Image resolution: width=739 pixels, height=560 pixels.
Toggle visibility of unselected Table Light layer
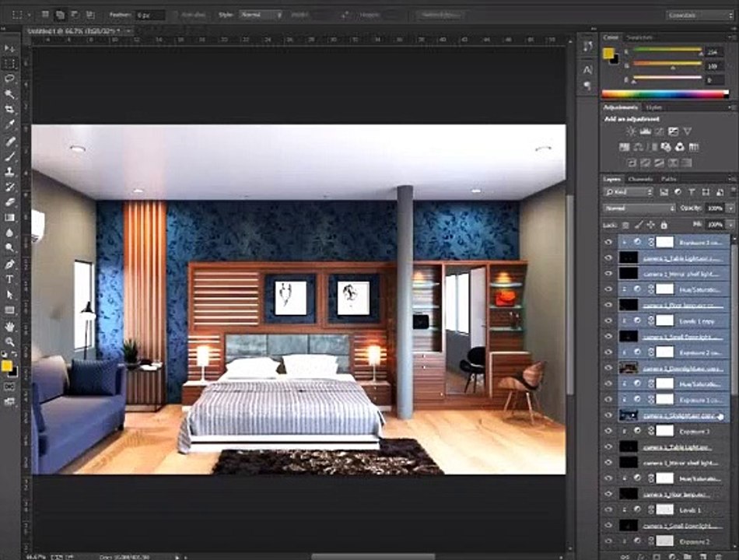coord(608,446)
